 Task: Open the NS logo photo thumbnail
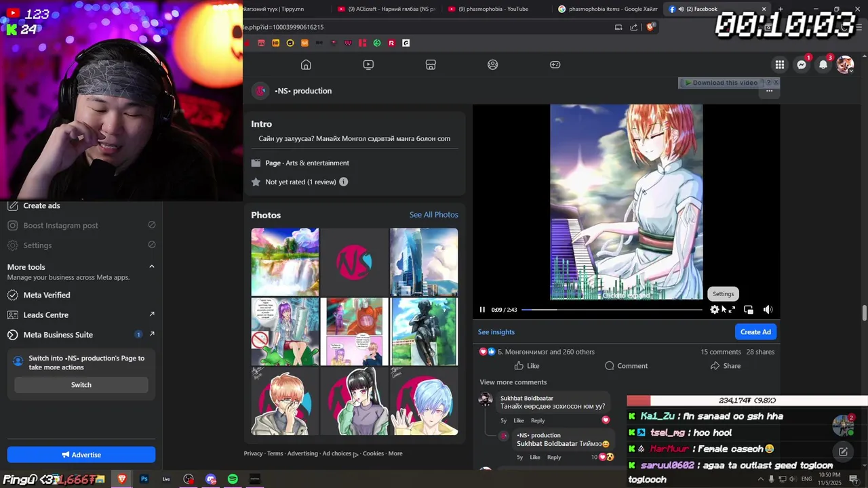354,262
